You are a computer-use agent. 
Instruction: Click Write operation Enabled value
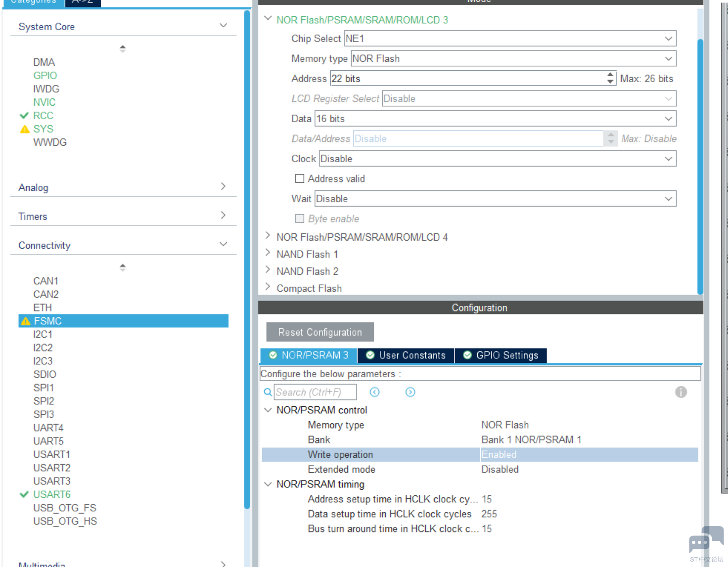click(499, 455)
